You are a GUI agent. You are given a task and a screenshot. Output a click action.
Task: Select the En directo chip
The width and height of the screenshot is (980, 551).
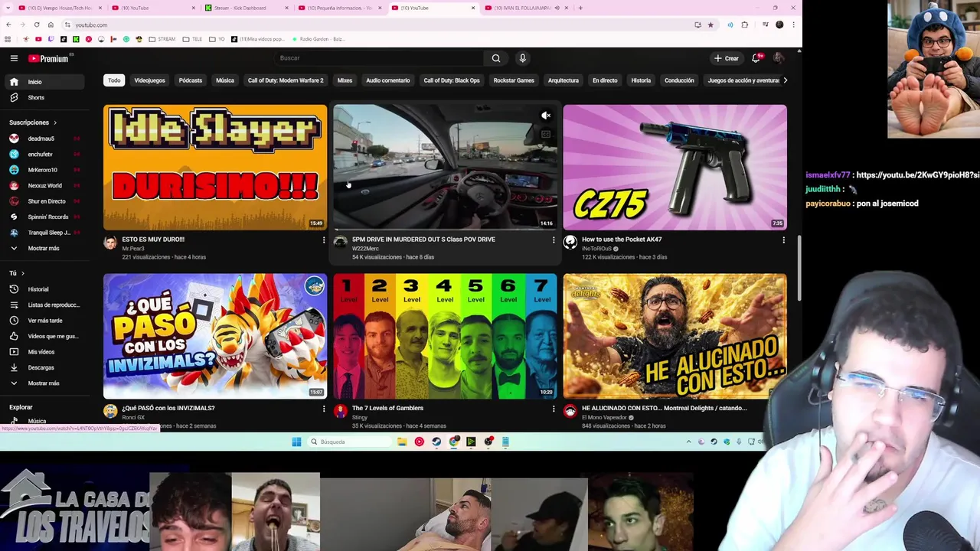coord(605,80)
